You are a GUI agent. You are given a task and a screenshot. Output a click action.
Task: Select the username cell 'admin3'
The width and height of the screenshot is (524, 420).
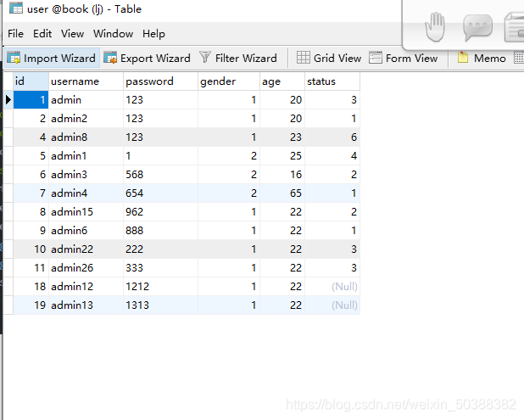pos(86,175)
